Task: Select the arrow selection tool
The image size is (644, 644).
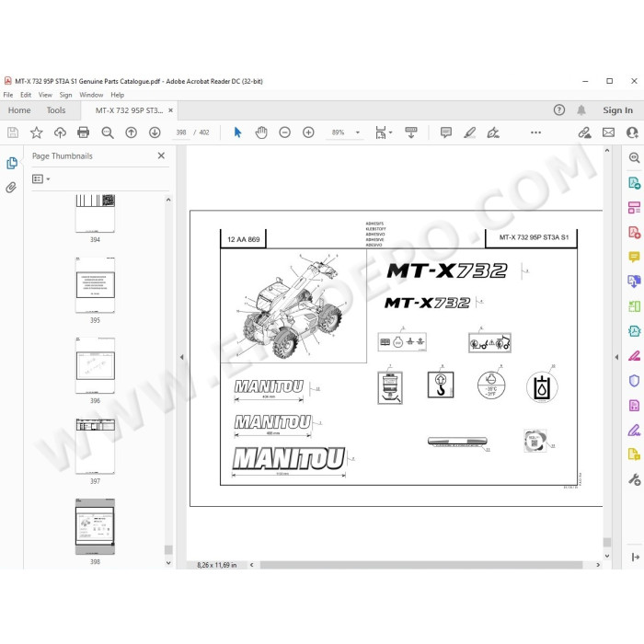Action: pos(237,132)
